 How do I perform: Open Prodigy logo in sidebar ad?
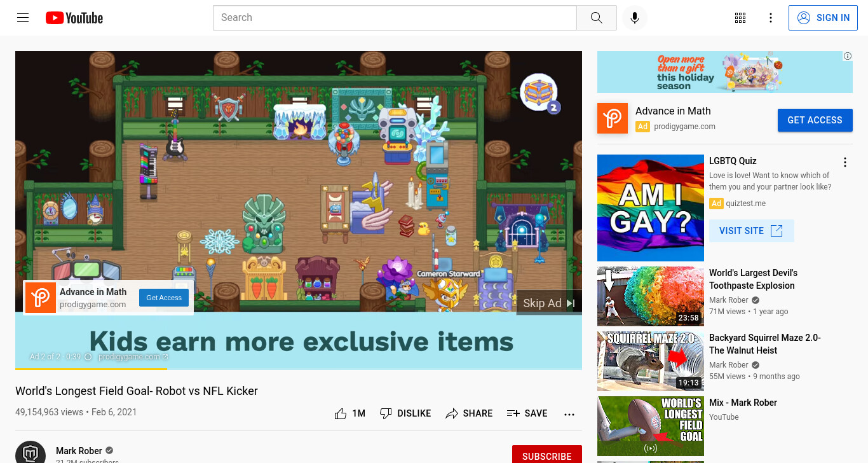point(613,118)
